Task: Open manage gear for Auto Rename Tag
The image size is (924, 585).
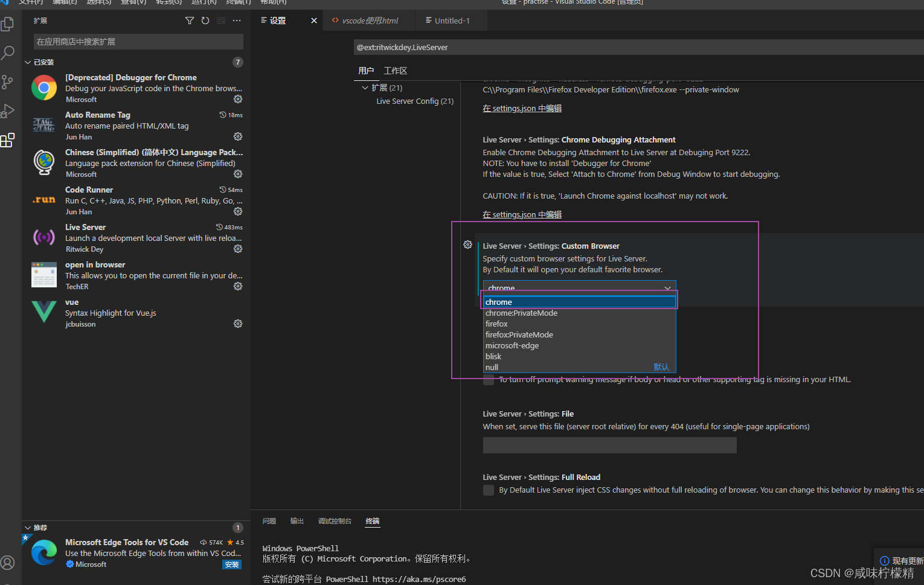Action: point(238,136)
